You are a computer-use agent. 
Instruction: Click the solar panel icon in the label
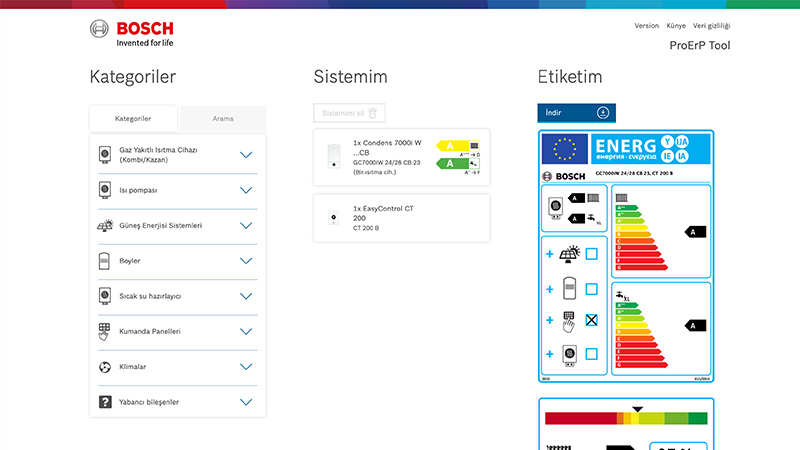click(x=569, y=254)
